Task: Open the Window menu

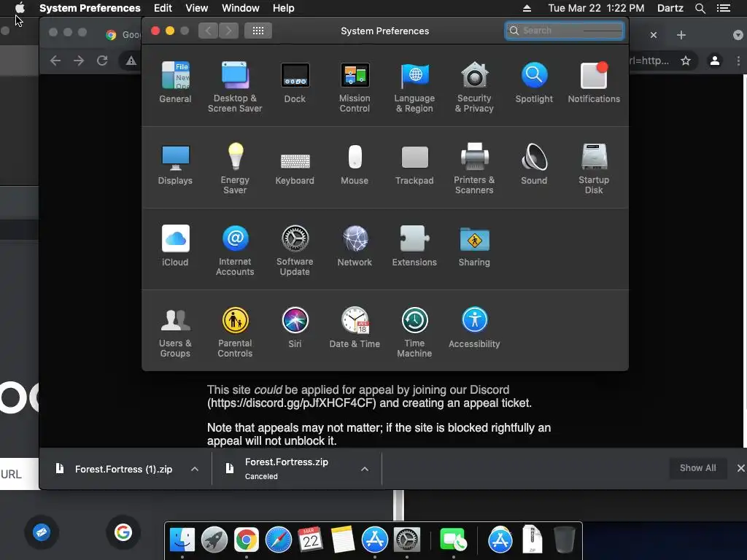Action: (x=241, y=8)
